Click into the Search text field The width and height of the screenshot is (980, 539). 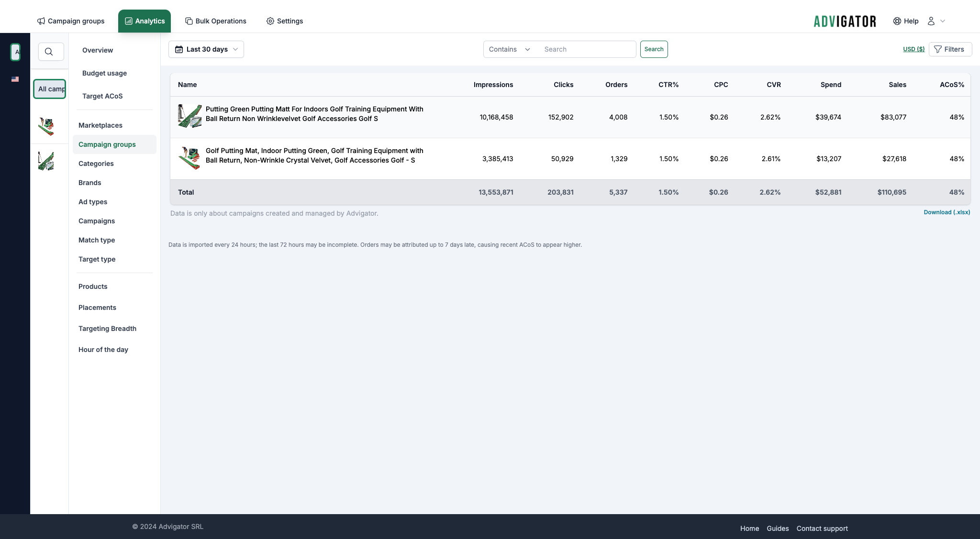click(x=588, y=49)
